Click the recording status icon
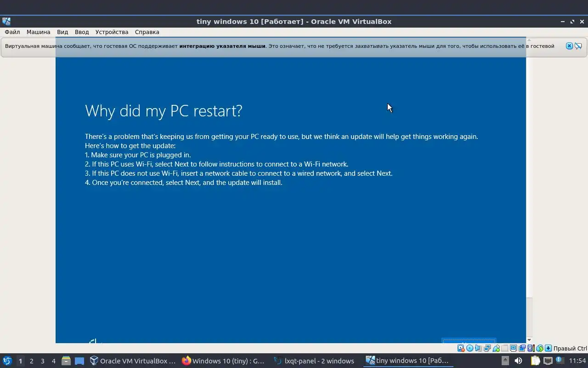This screenshot has height=368, width=588. click(x=522, y=348)
